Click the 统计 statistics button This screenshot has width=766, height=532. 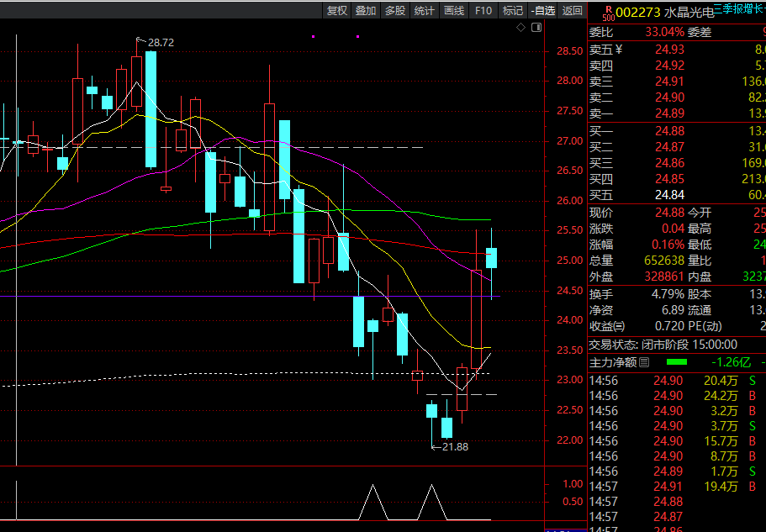pyautogui.click(x=424, y=11)
